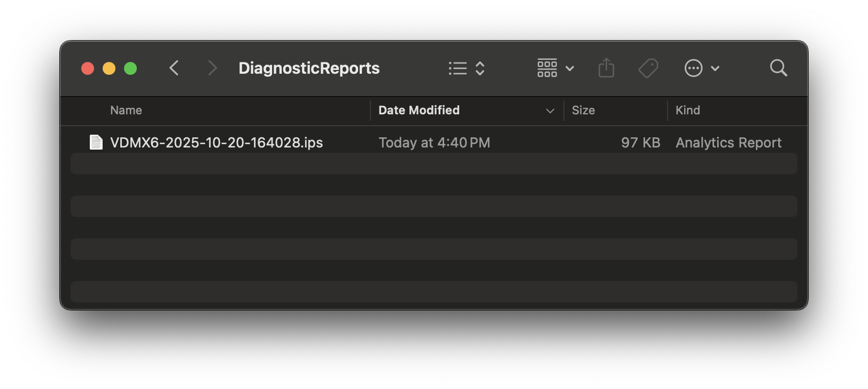
Task: Navigate forward using the forward arrow
Action: click(212, 68)
